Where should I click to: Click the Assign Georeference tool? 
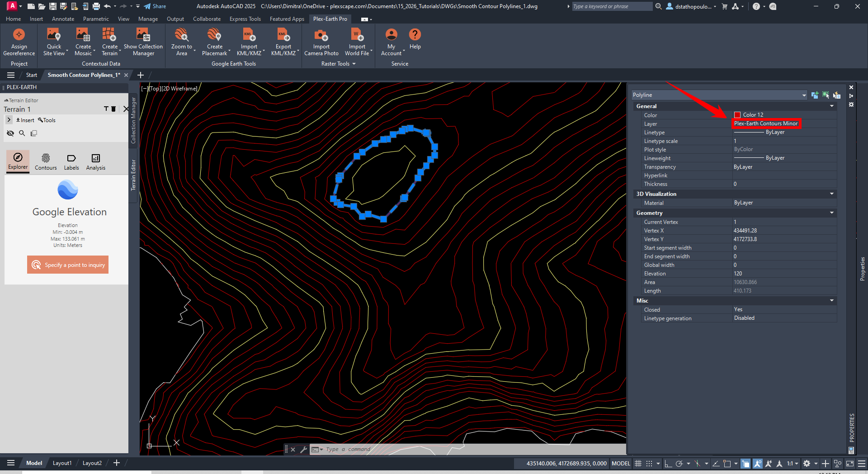[x=19, y=42]
